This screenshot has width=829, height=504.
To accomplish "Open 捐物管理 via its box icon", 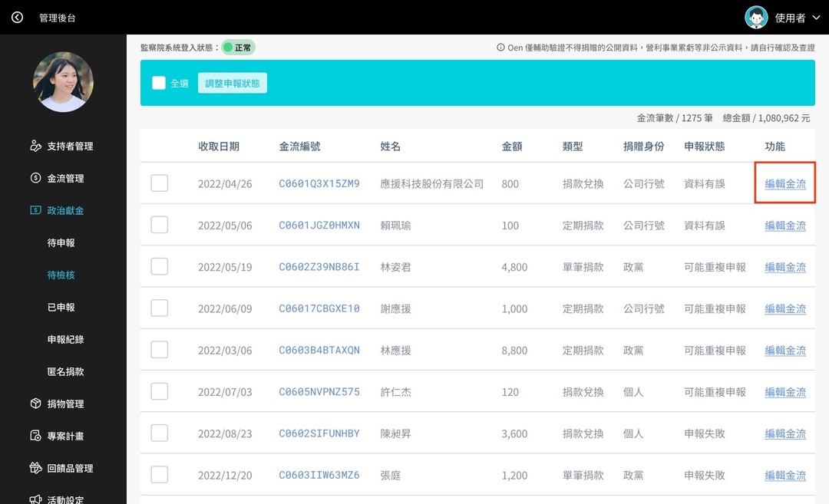I will tap(37, 403).
